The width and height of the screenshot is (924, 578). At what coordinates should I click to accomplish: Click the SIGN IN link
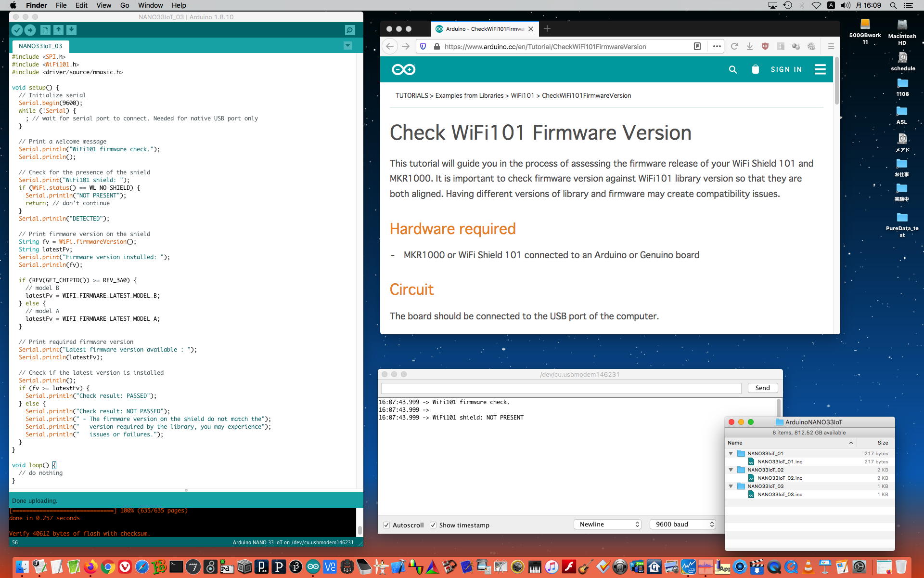click(x=786, y=69)
